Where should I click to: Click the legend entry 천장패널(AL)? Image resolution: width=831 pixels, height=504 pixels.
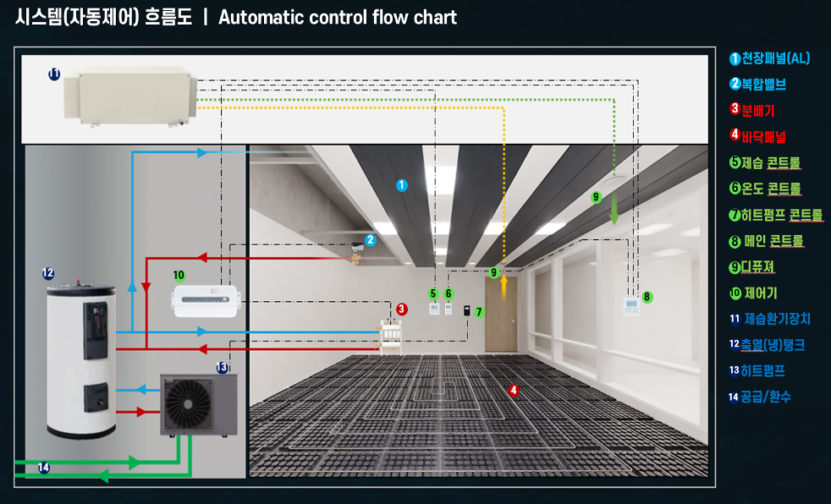(769, 58)
